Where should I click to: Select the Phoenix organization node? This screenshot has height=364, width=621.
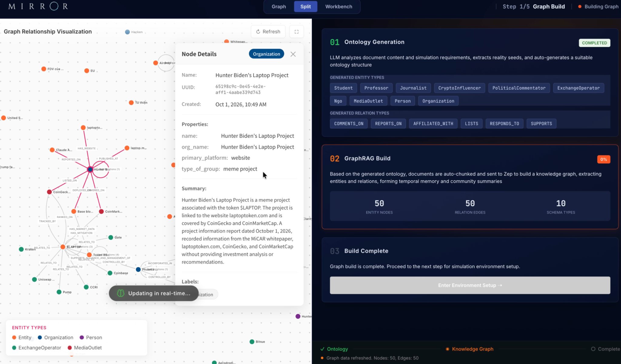tap(138, 269)
